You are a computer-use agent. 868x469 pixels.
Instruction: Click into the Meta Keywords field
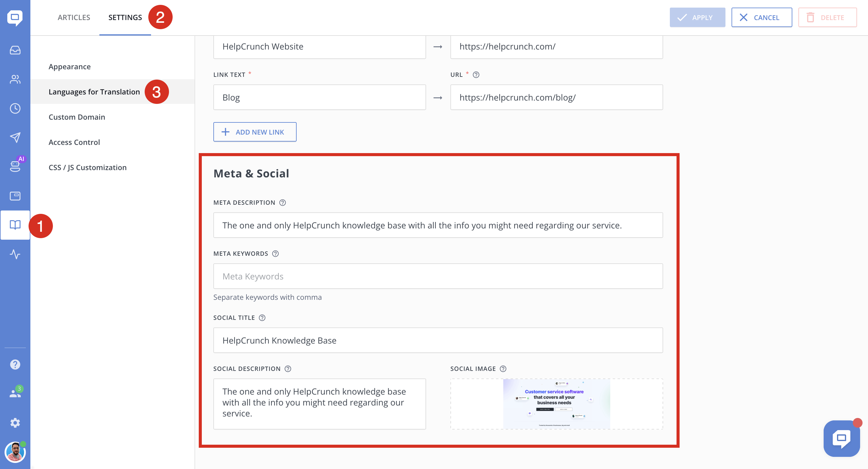[x=438, y=276]
